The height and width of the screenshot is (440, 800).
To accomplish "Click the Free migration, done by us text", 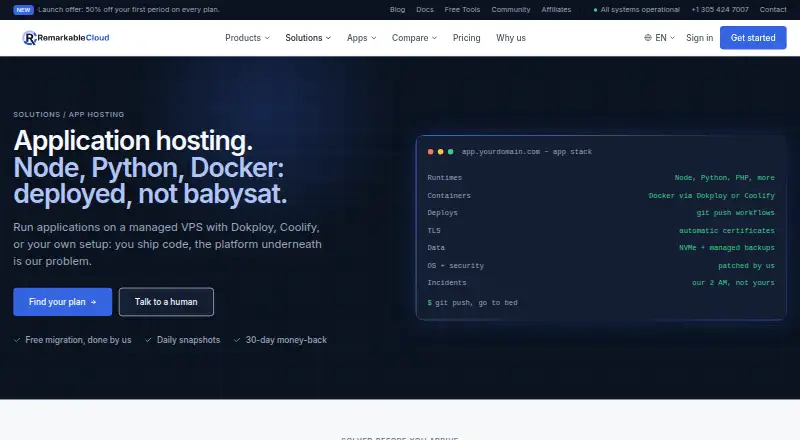I will point(78,340).
